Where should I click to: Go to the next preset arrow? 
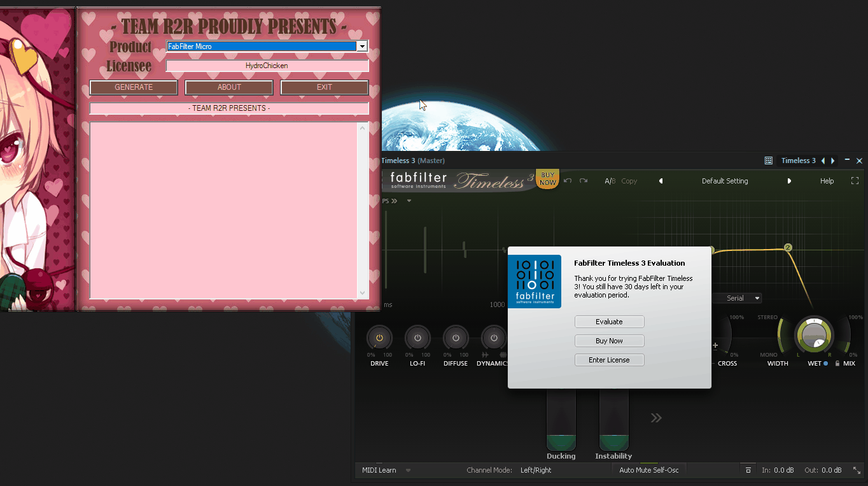point(789,181)
